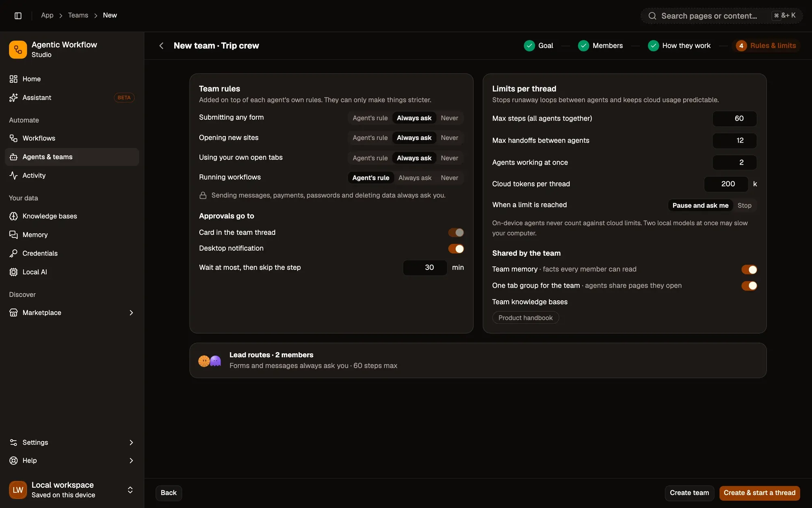812x508 pixels.
Task: Set Opening new sites to Agent's rule
Action: click(370, 138)
